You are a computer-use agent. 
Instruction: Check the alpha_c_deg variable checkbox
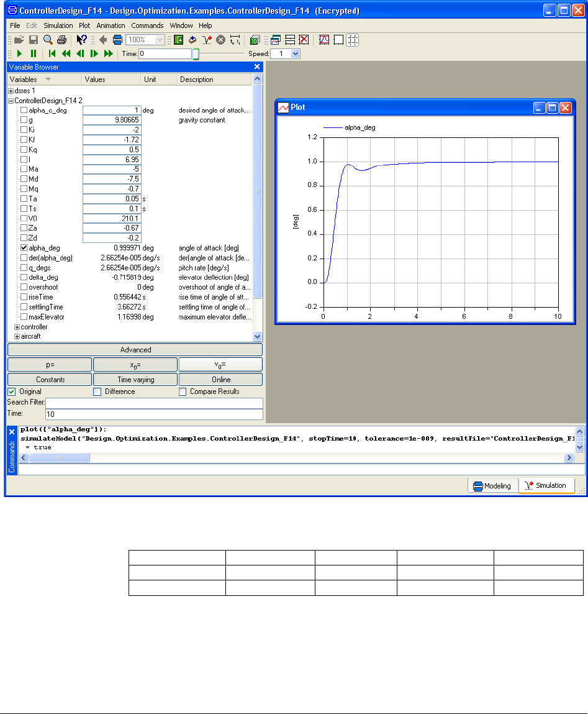point(24,110)
